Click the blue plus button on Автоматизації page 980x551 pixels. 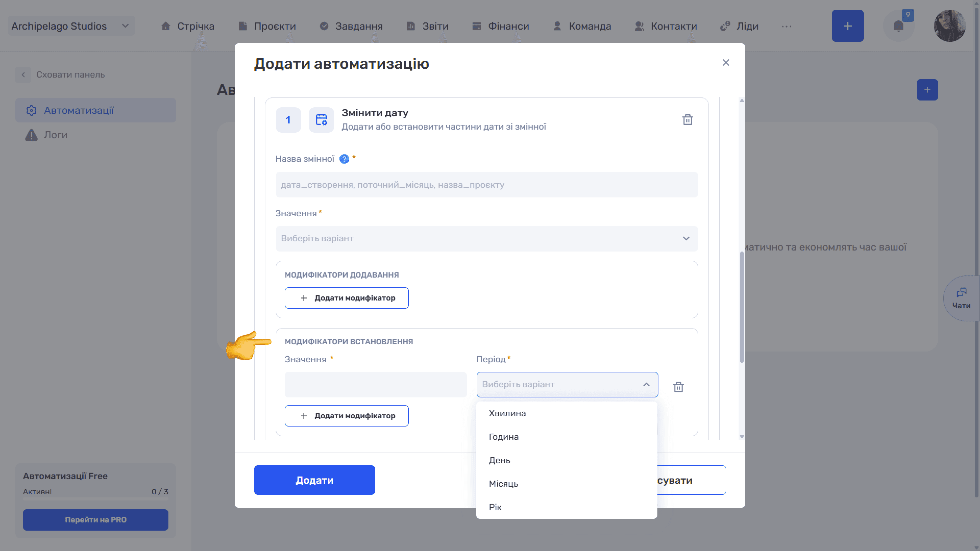click(x=927, y=90)
